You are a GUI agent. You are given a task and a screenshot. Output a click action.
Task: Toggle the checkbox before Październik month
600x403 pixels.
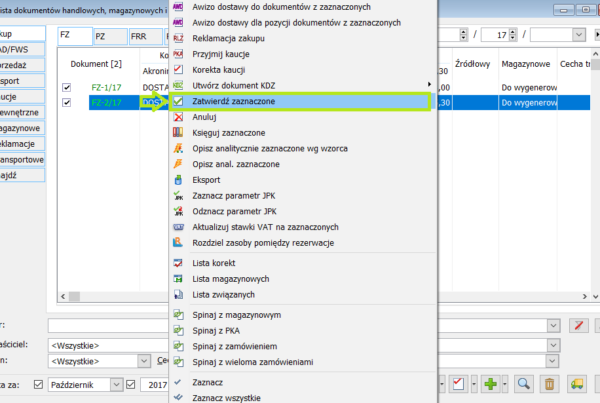[x=40, y=384]
